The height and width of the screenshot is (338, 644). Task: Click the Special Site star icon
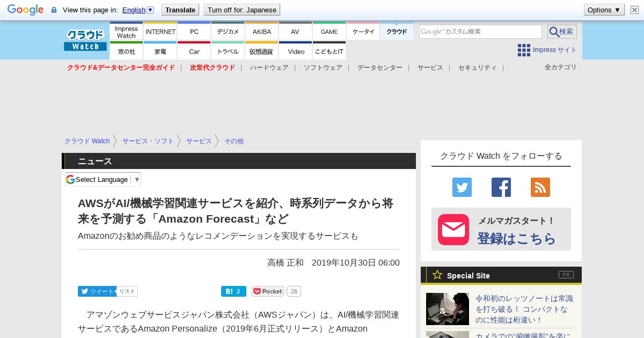437,275
